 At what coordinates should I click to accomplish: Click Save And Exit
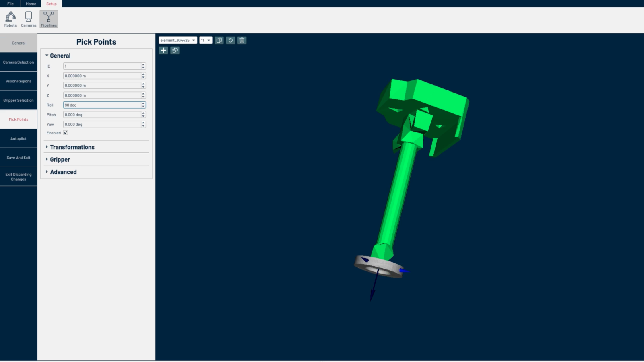19,158
